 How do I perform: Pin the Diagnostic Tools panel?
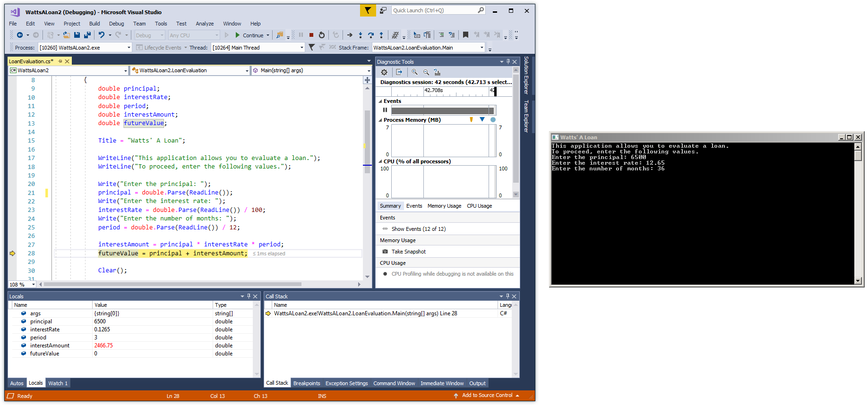pos(508,61)
